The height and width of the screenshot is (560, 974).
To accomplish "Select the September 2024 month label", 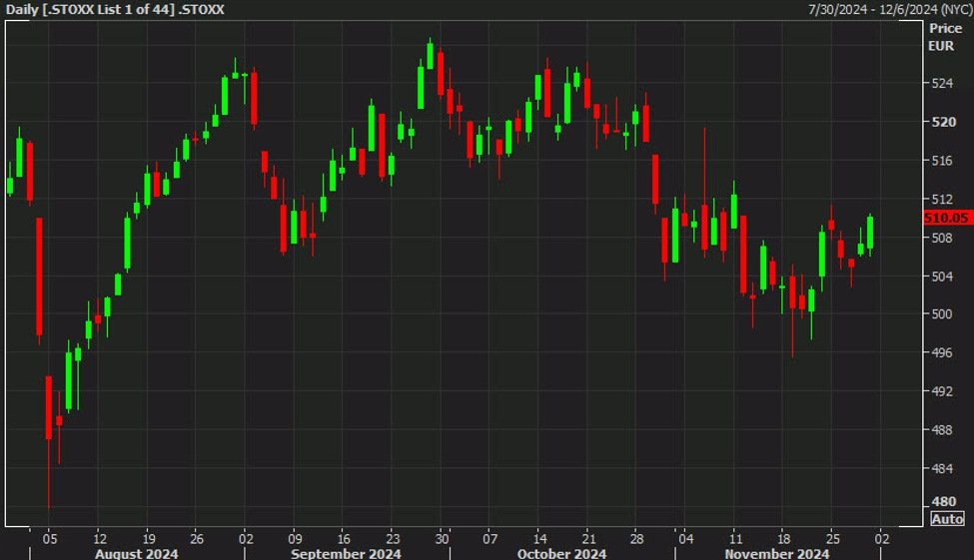I will pyautogui.click(x=346, y=553).
